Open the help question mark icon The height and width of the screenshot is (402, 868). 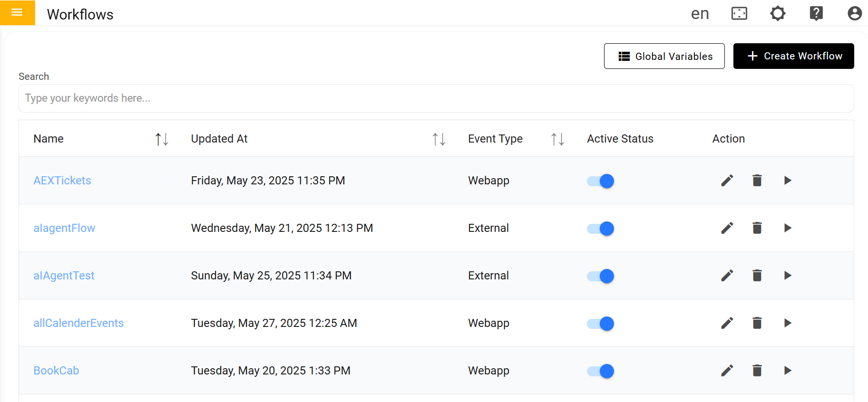coord(816,13)
